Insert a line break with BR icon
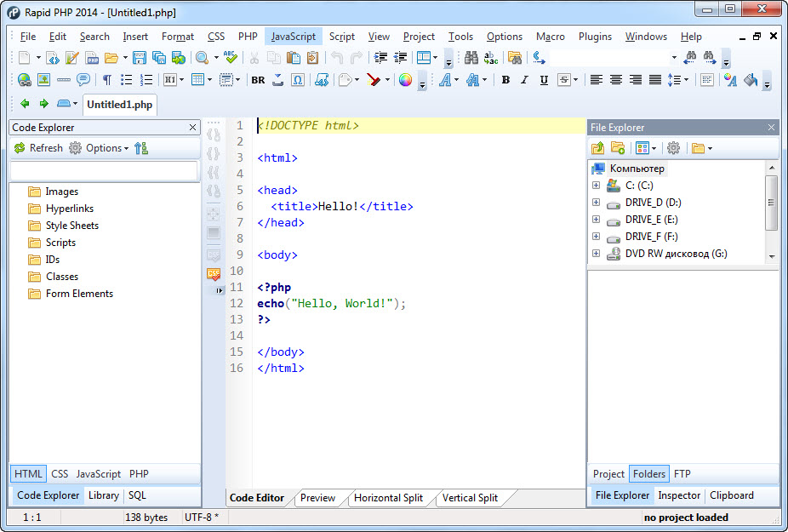This screenshot has height=532, width=788. (x=258, y=80)
